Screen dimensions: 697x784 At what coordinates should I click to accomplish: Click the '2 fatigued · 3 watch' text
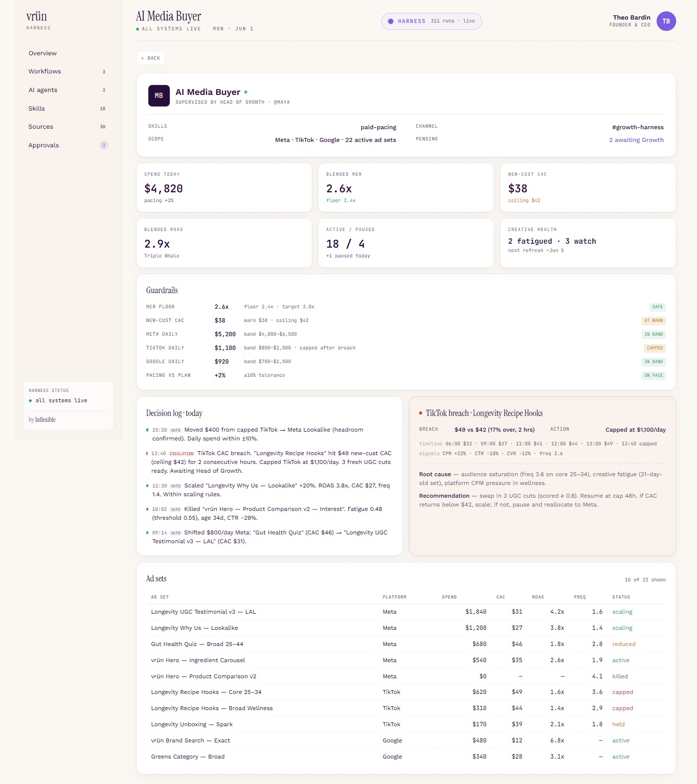(x=552, y=241)
